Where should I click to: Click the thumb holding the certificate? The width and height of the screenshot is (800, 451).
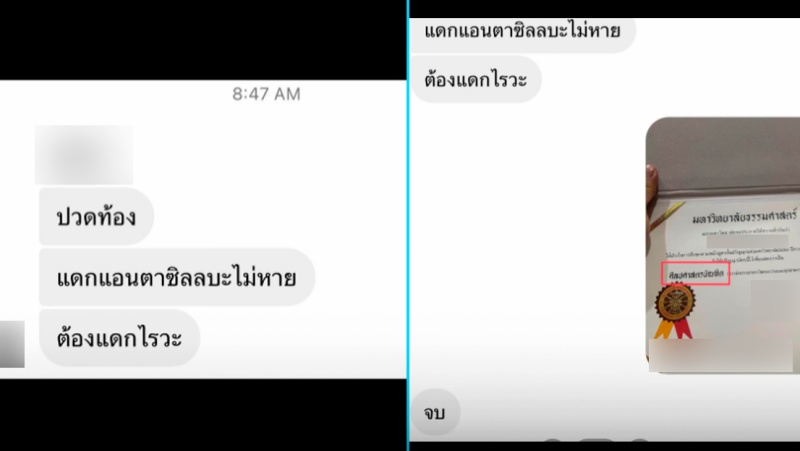point(652,181)
